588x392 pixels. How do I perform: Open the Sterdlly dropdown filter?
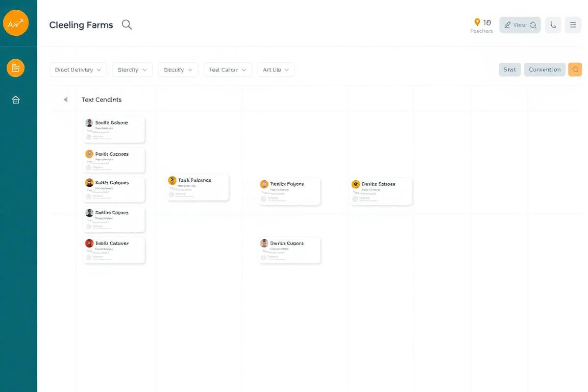tap(132, 70)
